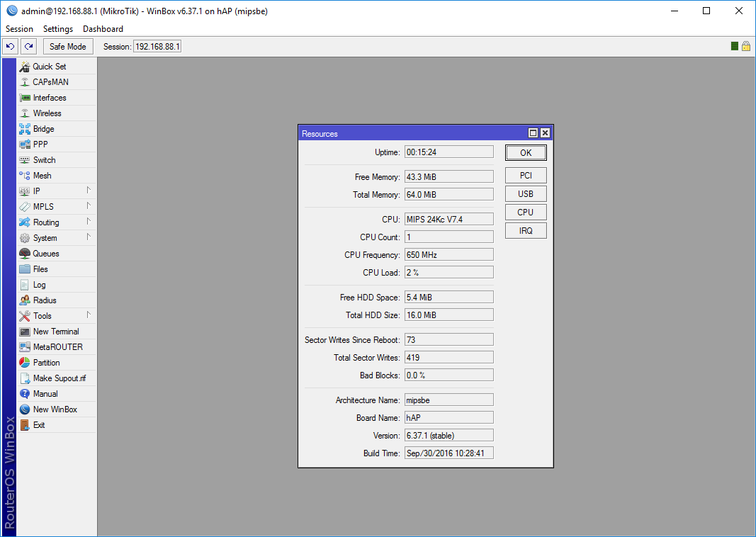Open the Queues sidebar icon
This screenshot has width=756, height=537.
click(25, 254)
